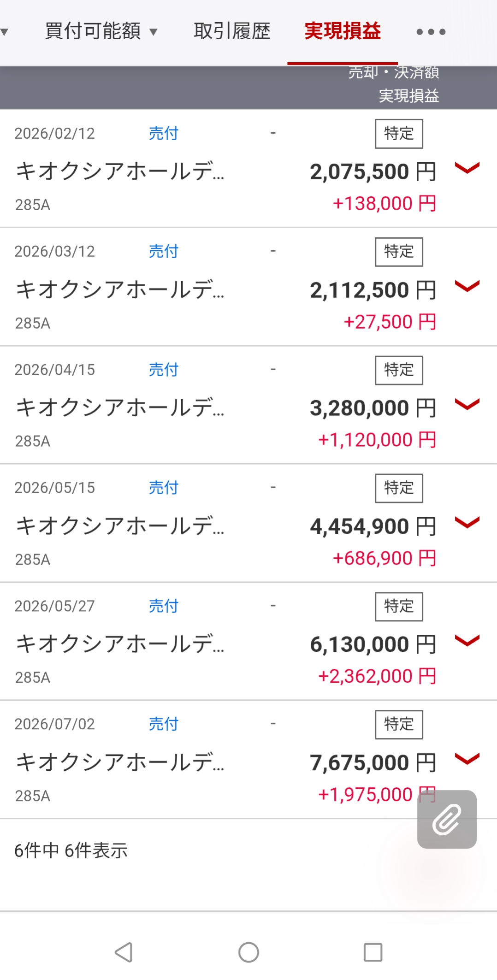Expand the 2026/04/15 sale details chevron
This screenshot has height=980, width=497.
467,404
